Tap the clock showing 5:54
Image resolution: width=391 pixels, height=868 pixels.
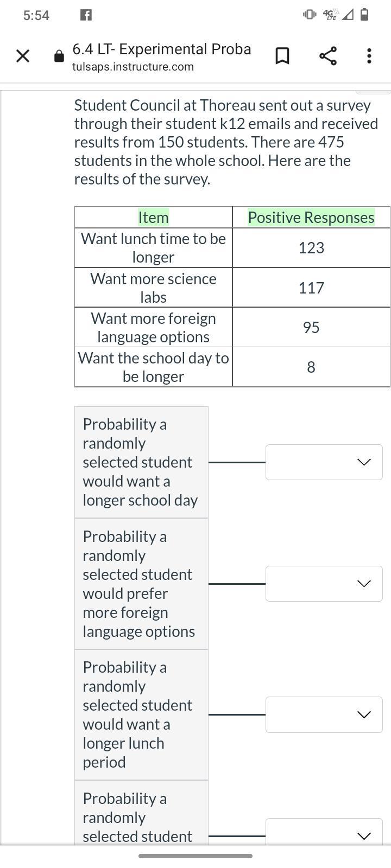tap(36, 15)
